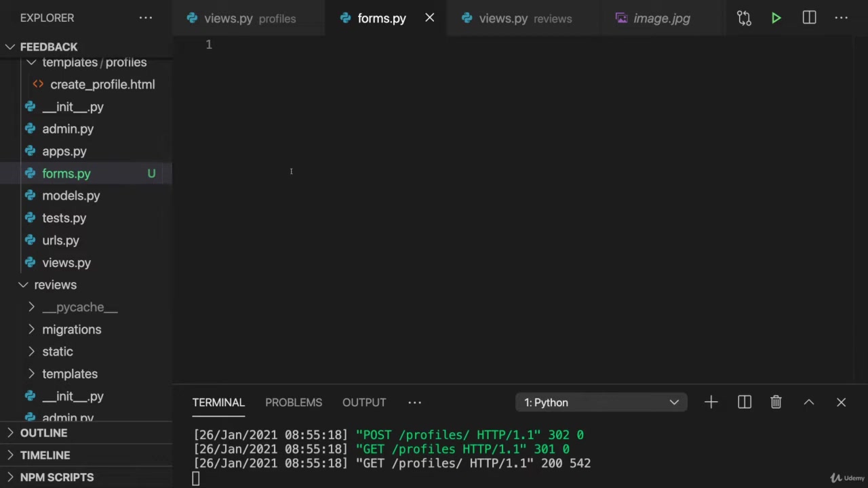
Task: Open the 1: Python terminal dropdown
Action: pyautogui.click(x=601, y=403)
